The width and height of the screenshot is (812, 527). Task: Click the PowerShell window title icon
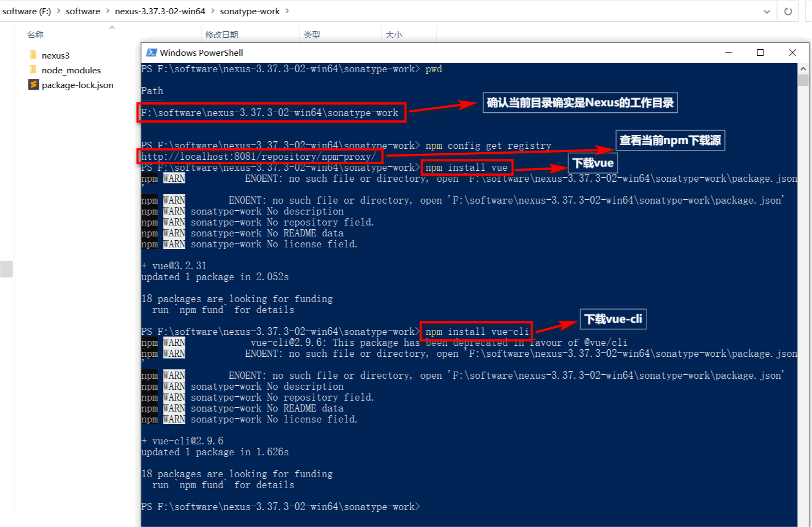coord(151,53)
